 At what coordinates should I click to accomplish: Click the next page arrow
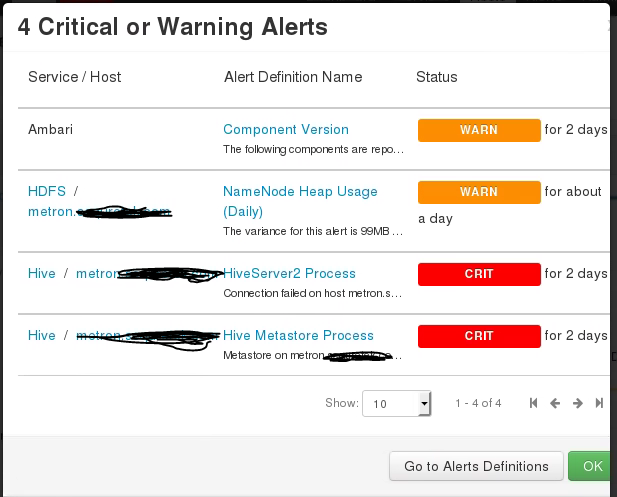coord(578,403)
